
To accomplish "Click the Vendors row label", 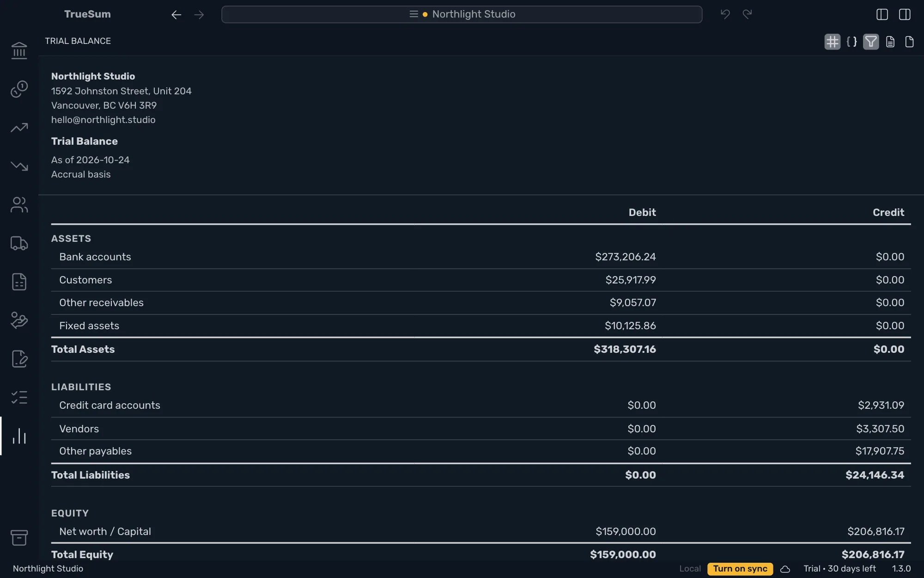I will click(x=79, y=429).
